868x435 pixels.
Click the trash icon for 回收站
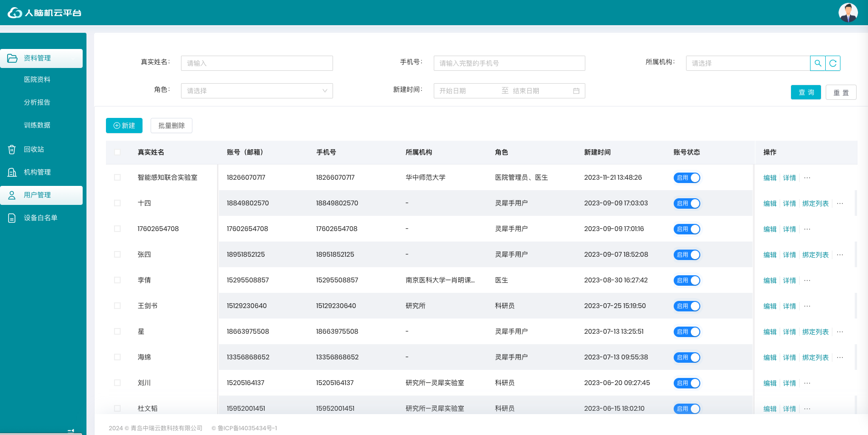(x=12, y=149)
